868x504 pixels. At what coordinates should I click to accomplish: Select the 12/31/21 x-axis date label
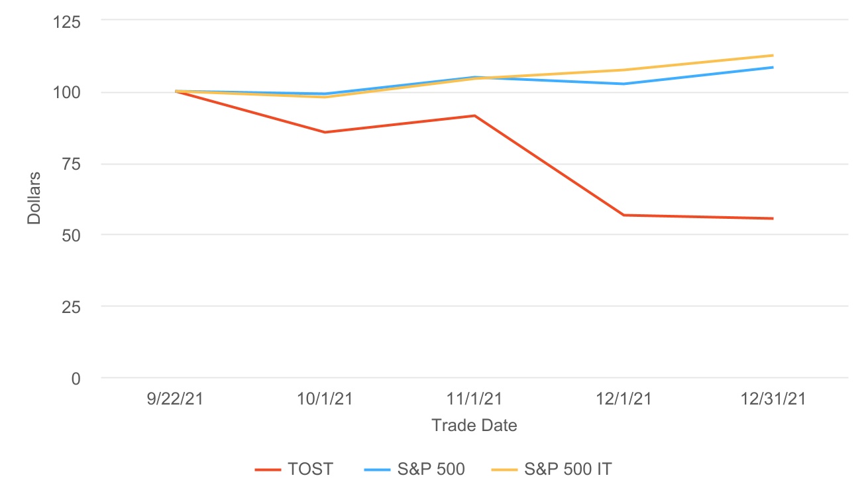[x=772, y=399]
